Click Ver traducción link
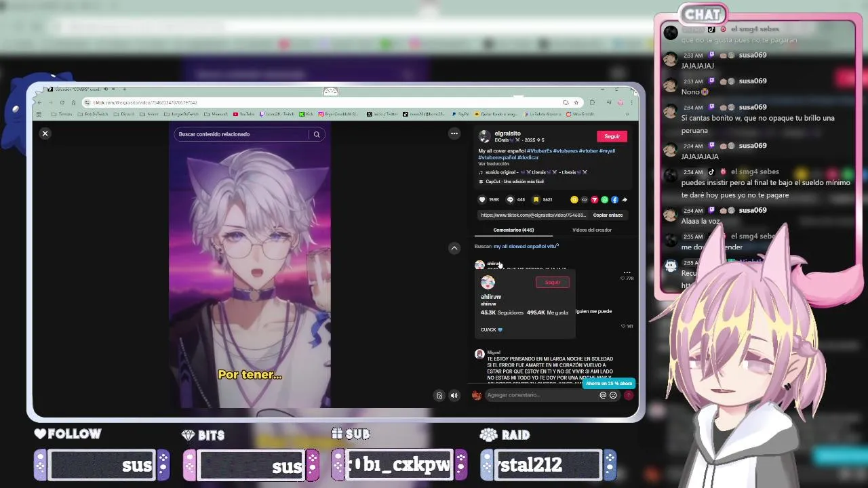The image size is (868, 488). [x=493, y=164]
